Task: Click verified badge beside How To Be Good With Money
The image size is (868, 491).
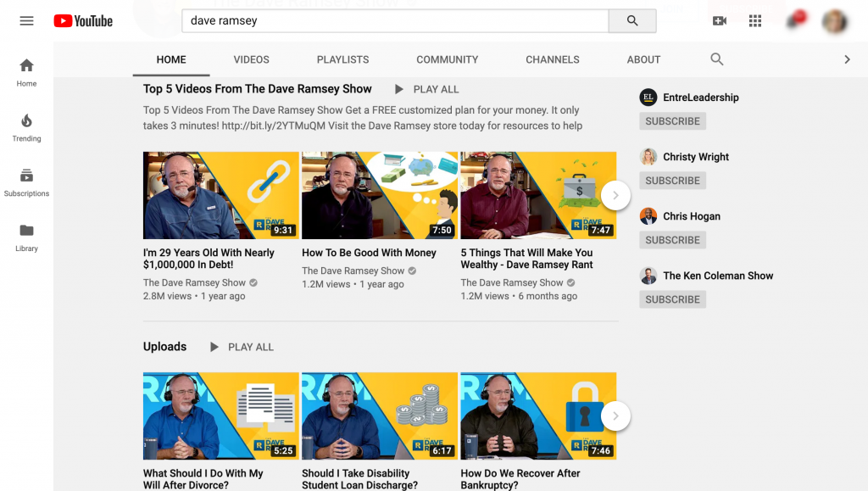Action: pyautogui.click(x=412, y=271)
